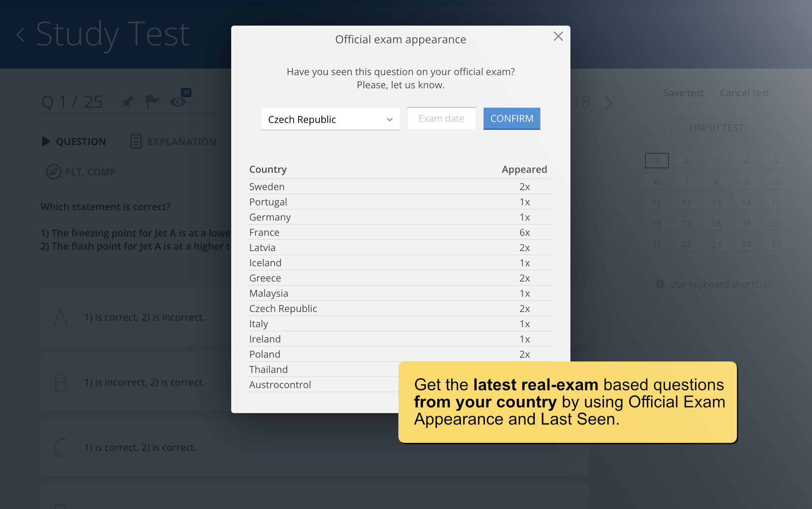Click the eye icon with 30 badge
This screenshot has height=509, width=812.
178,102
